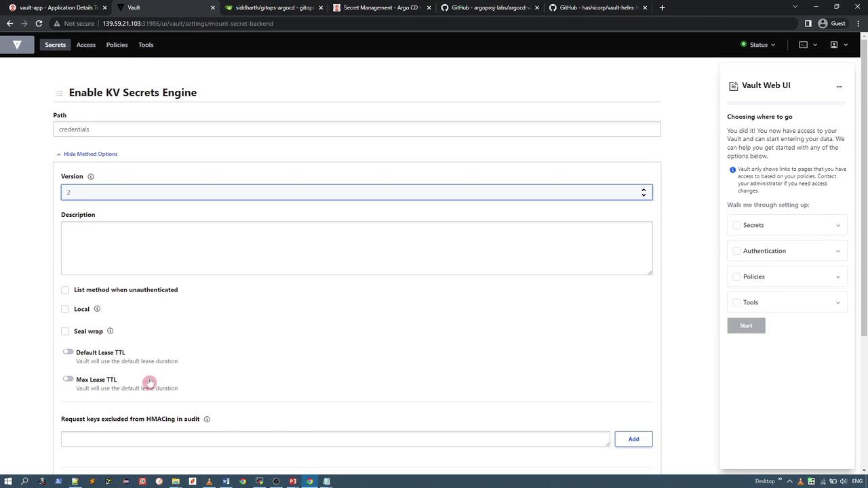This screenshot has height=488, width=868.
Task: Click the Local option info icon
Action: 97,309
